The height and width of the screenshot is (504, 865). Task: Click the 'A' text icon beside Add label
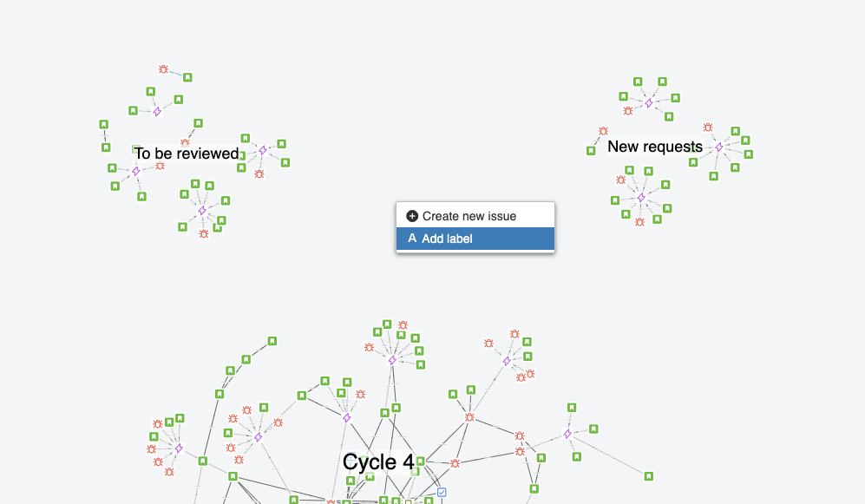[412, 239]
